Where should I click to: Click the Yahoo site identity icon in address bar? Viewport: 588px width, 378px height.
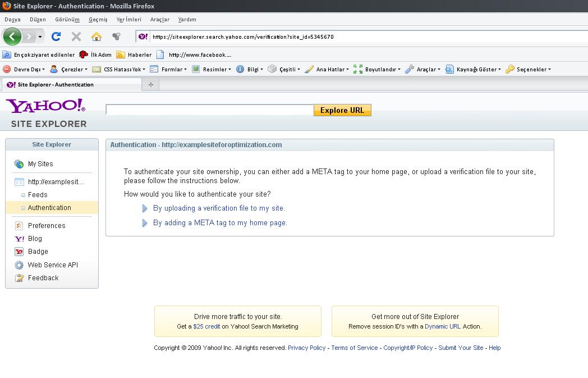click(143, 37)
